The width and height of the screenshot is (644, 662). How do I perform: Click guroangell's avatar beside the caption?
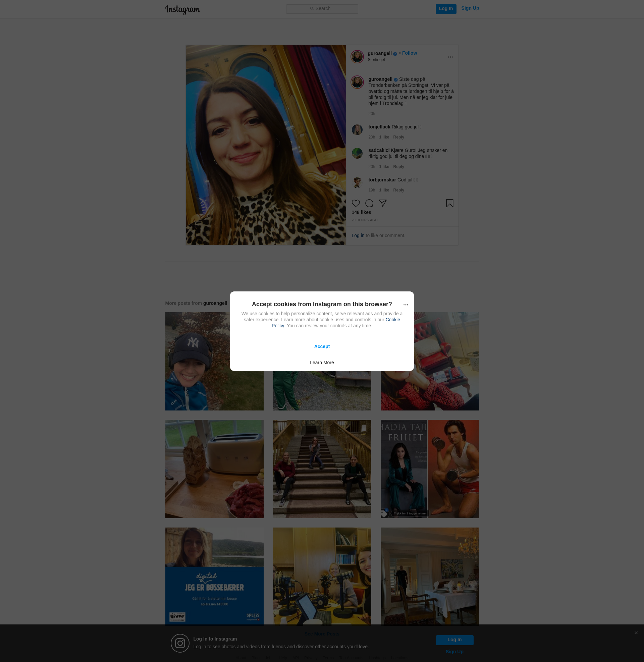tap(357, 82)
